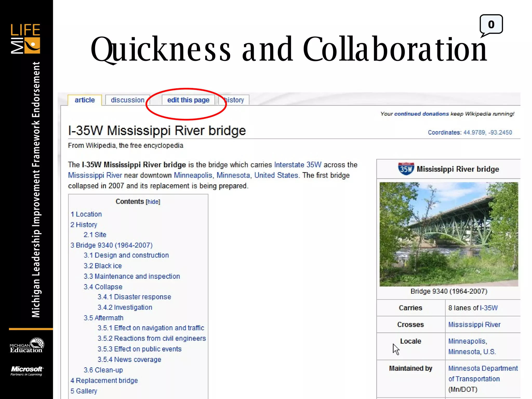
Task: Go to 3.3 Maintenance and inspection
Action: coord(132,276)
